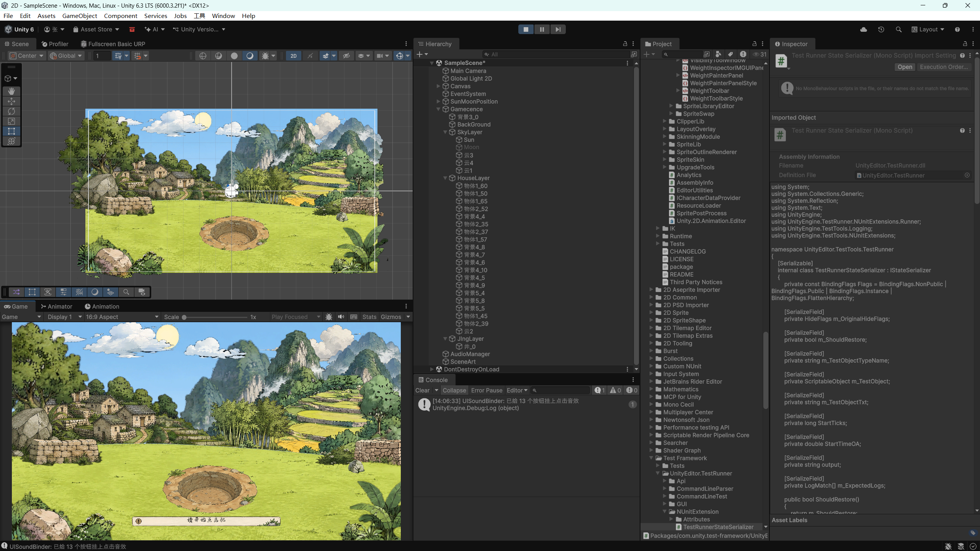Select the Hand view tool

11,91
